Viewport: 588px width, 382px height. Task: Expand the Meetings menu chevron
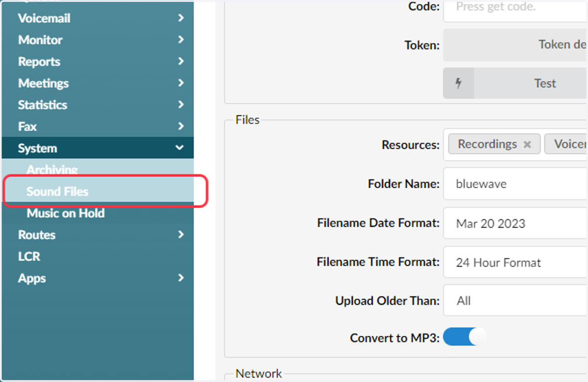click(181, 83)
